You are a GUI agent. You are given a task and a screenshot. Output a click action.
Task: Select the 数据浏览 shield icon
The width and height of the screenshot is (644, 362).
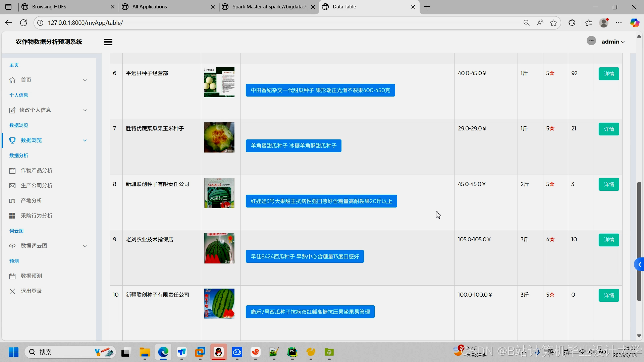pos(12,140)
